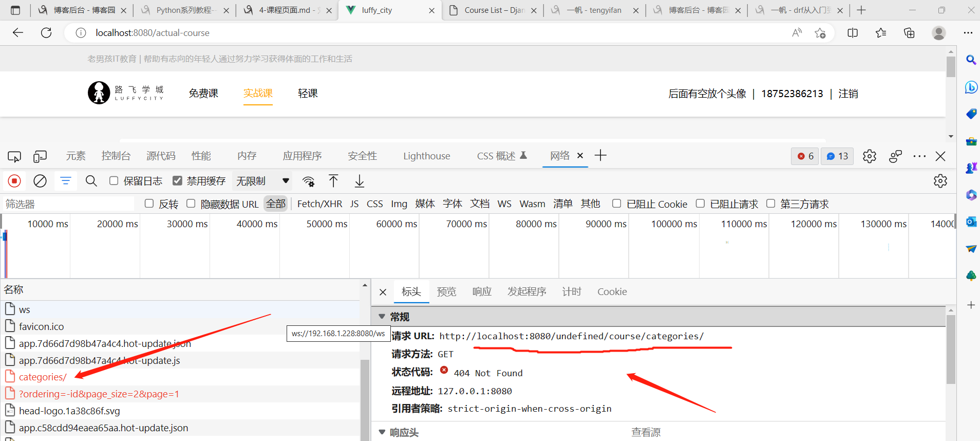Viewport: 980px width, 441px height.
Task: Collapse the 常规 section
Action: pyautogui.click(x=382, y=317)
